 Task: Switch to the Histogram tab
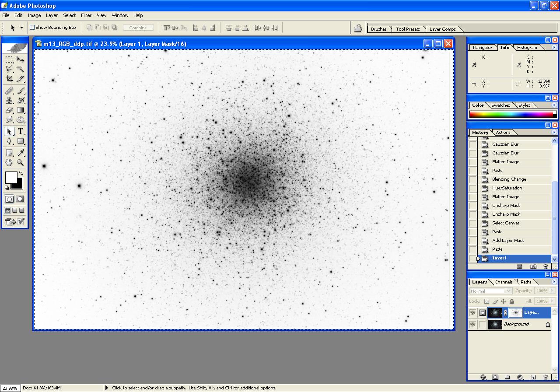click(x=527, y=48)
